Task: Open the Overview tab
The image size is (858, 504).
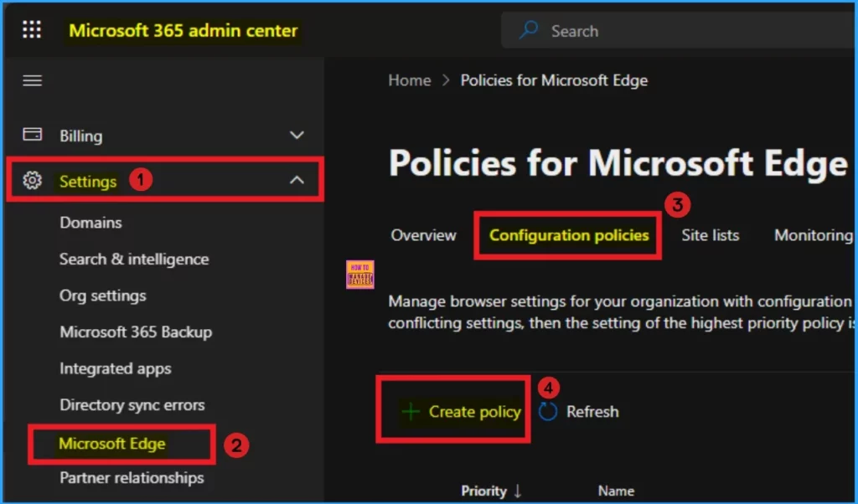Action: click(423, 235)
